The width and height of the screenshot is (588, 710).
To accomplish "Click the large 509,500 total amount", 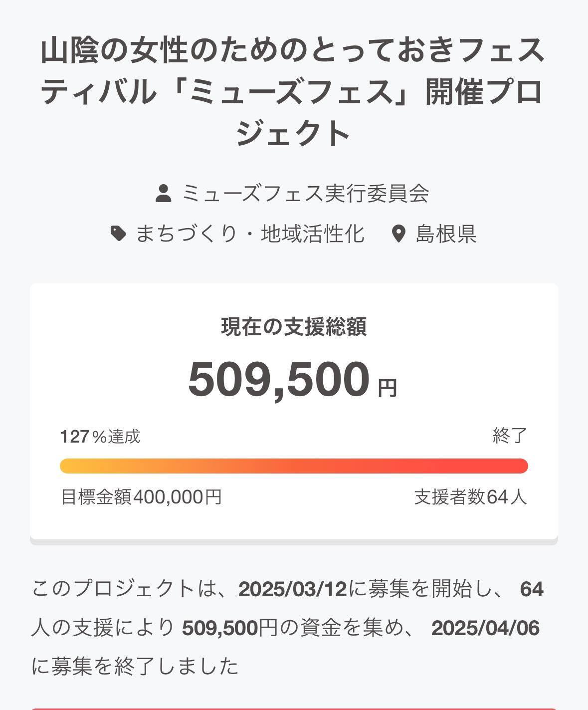I will (x=279, y=380).
